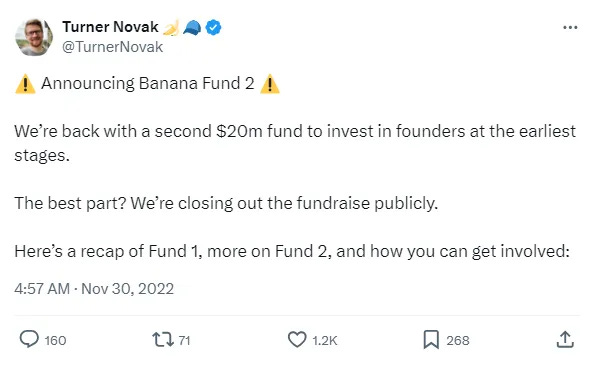Screen dimensions: 596x370
Task: Click the 4:57 AM Nov 30, 2022 timestamp
Action: point(94,289)
